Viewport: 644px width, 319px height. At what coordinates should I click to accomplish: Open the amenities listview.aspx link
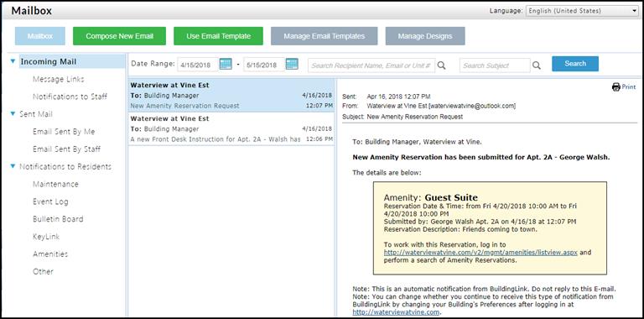[x=480, y=253]
